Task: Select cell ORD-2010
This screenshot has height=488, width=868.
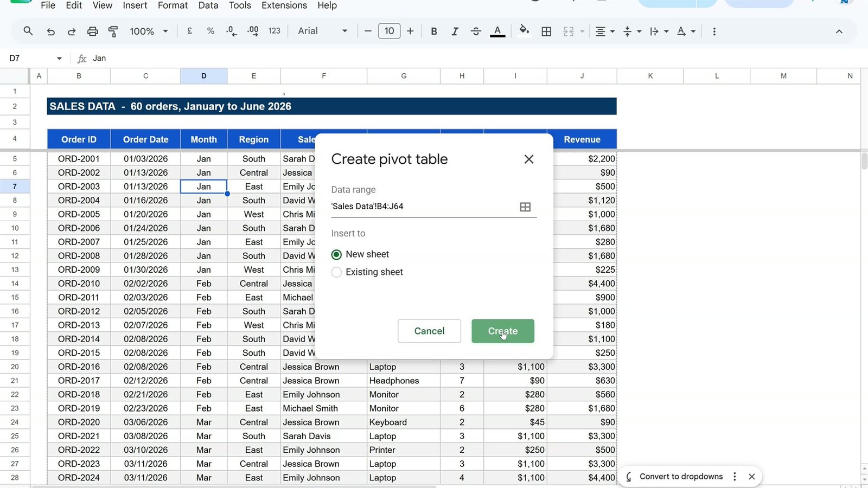Action: [79, 284]
